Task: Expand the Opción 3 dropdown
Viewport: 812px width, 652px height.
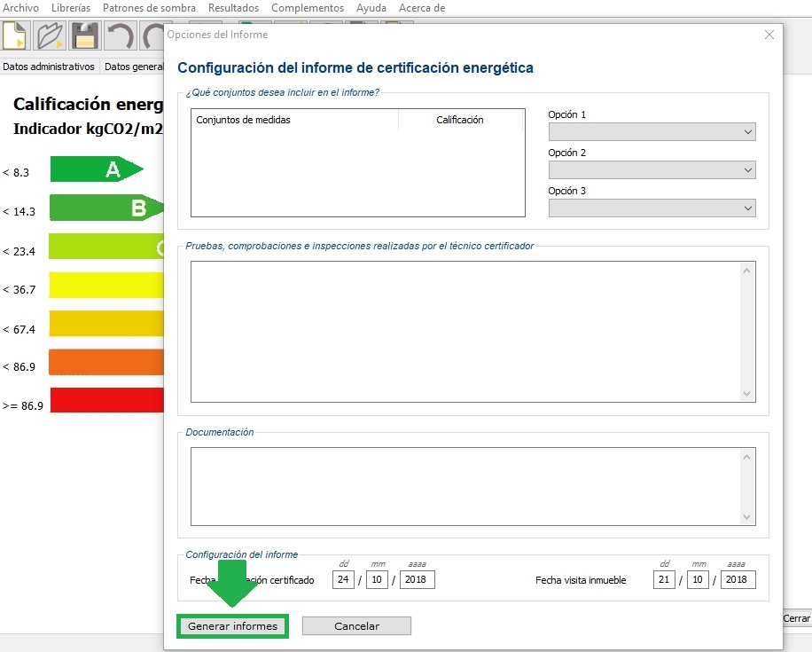Action: pos(652,208)
